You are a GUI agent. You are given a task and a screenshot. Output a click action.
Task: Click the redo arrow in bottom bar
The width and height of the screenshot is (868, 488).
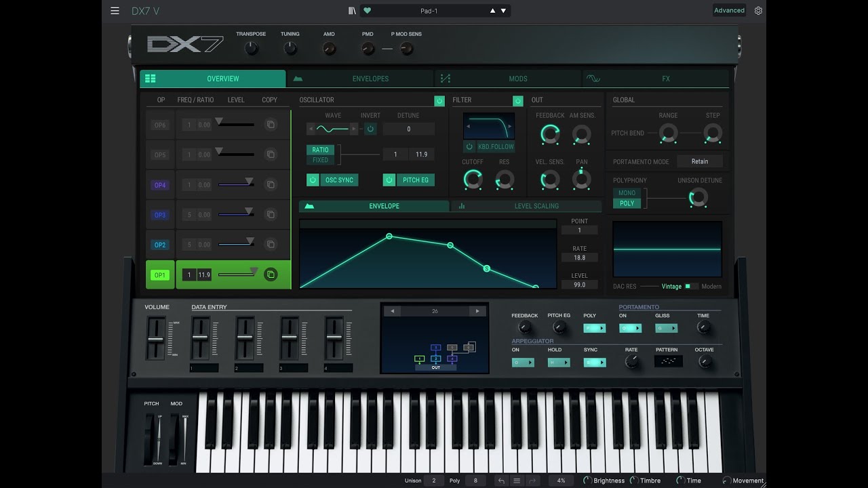[x=532, y=481]
